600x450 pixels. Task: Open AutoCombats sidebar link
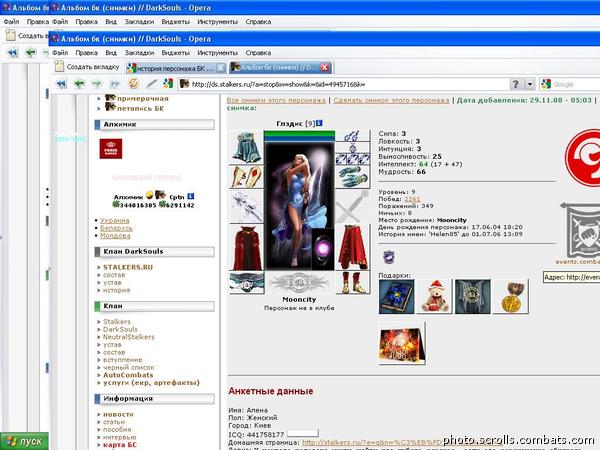(x=128, y=375)
